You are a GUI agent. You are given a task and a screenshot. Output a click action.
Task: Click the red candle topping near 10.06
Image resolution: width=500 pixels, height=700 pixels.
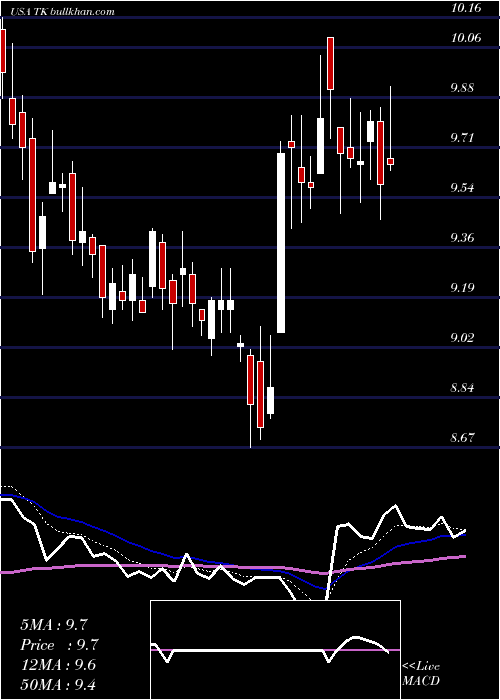point(330,63)
